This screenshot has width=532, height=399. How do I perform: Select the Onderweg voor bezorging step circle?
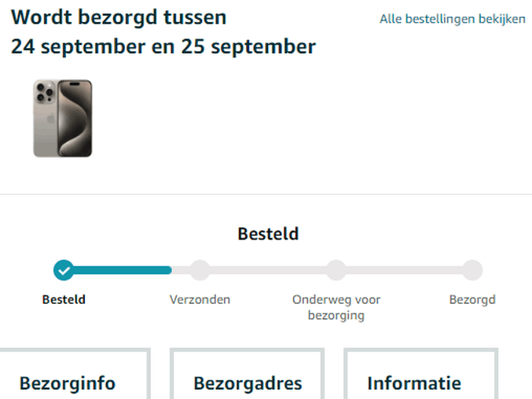tap(336, 270)
